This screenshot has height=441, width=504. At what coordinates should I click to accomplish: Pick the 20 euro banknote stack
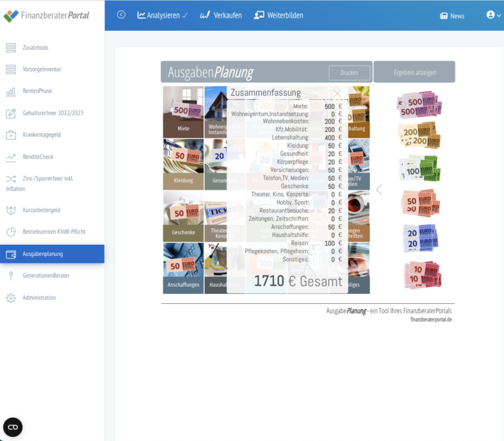tap(420, 238)
